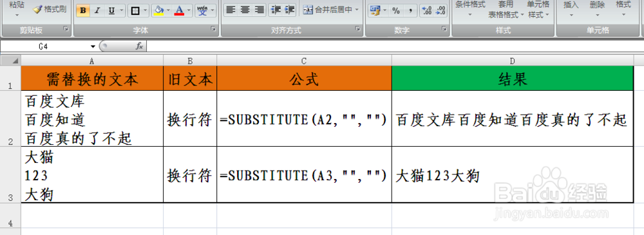Click fx insert function icon
644x235 pixels.
pos(139,46)
